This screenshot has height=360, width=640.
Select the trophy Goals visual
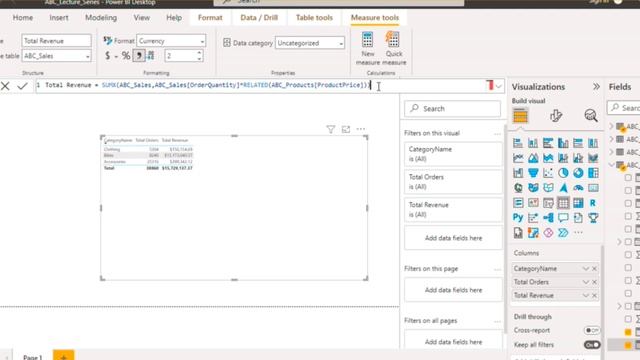tap(593, 218)
